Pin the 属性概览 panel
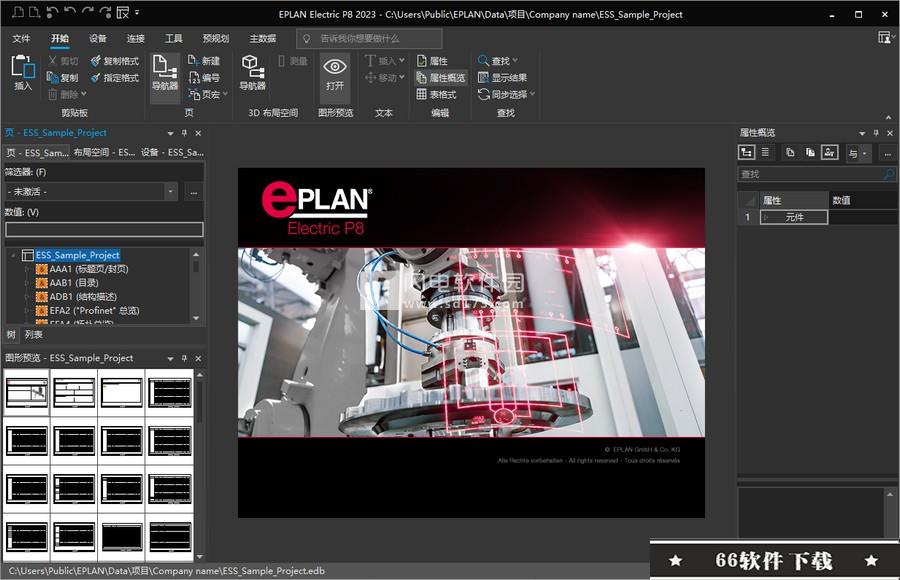This screenshot has width=900, height=580. (x=876, y=133)
